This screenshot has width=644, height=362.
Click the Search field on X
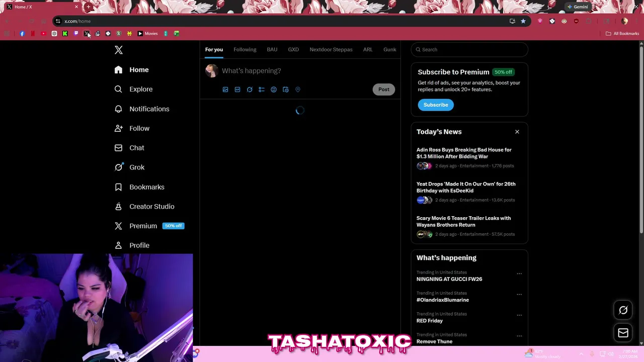point(469,49)
